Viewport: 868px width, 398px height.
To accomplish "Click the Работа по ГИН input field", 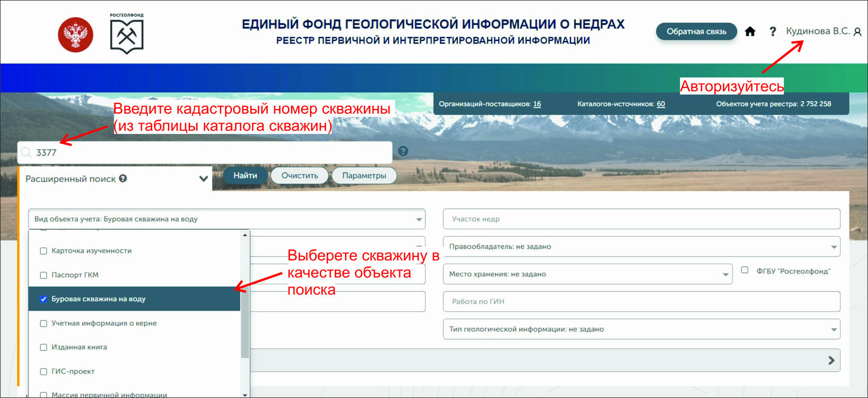I will (x=642, y=302).
